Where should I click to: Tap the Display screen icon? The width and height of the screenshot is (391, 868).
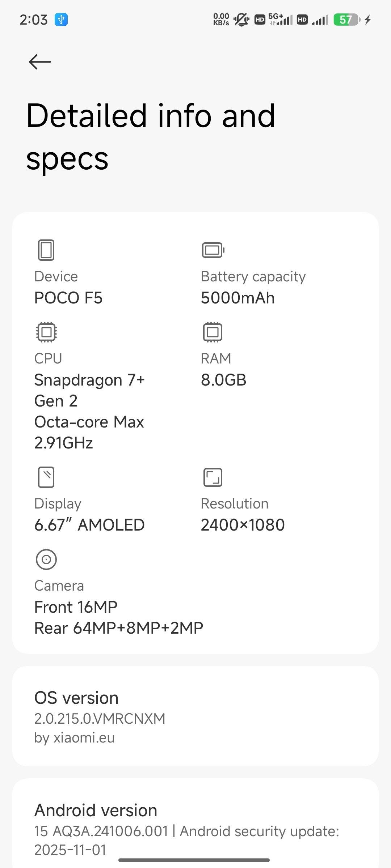pos(46,477)
